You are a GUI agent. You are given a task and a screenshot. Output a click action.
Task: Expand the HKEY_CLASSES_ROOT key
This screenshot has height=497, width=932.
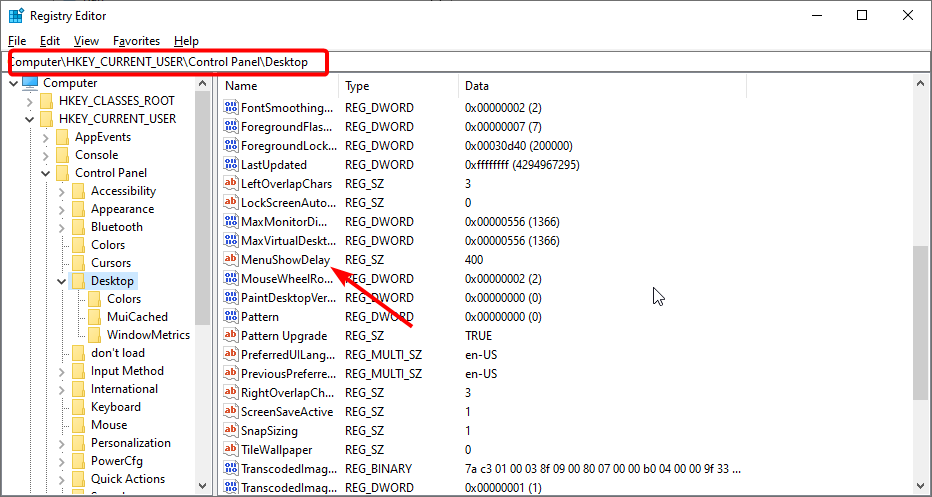click(x=30, y=102)
